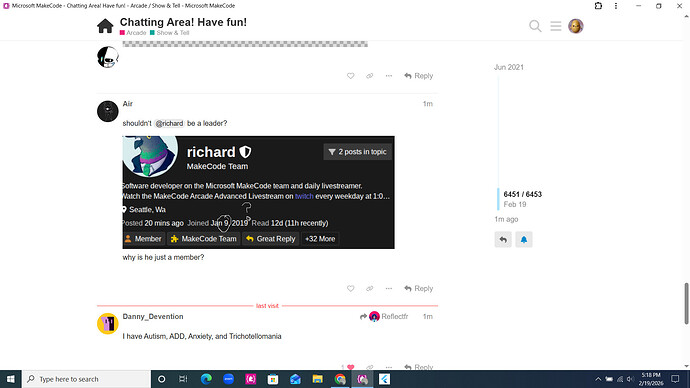The height and width of the screenshot is (388, 690).
Task: Open the Action Center notifications
Action: click(675, 379)
